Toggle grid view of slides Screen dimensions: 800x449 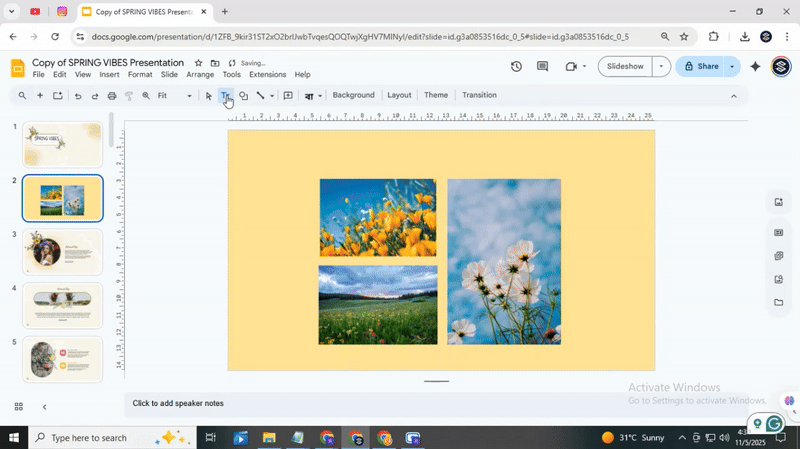click(19, 407)
